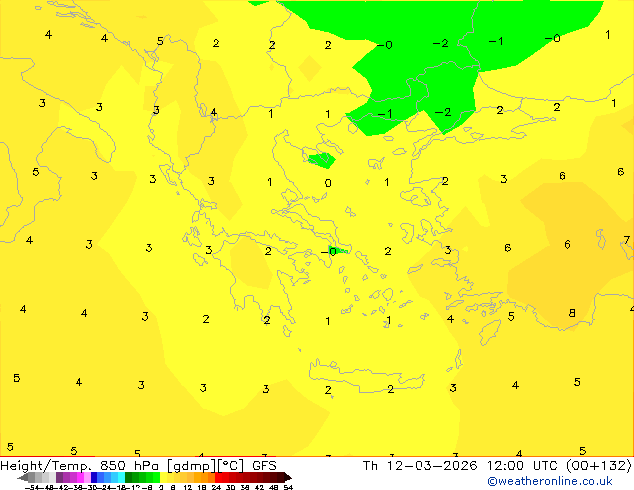Click the legend value "54"
Image resolution: width=634 pixels, height=490 pixels.
[288, 487]
